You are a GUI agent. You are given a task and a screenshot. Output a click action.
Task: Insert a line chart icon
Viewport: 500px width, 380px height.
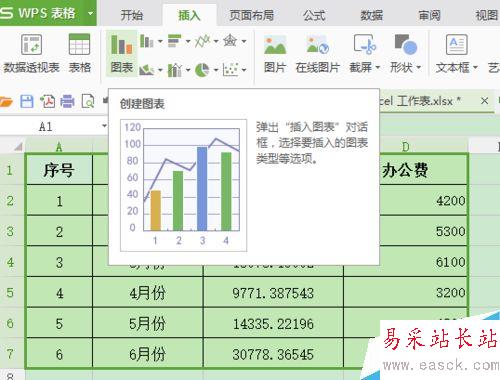click(203, 41)
